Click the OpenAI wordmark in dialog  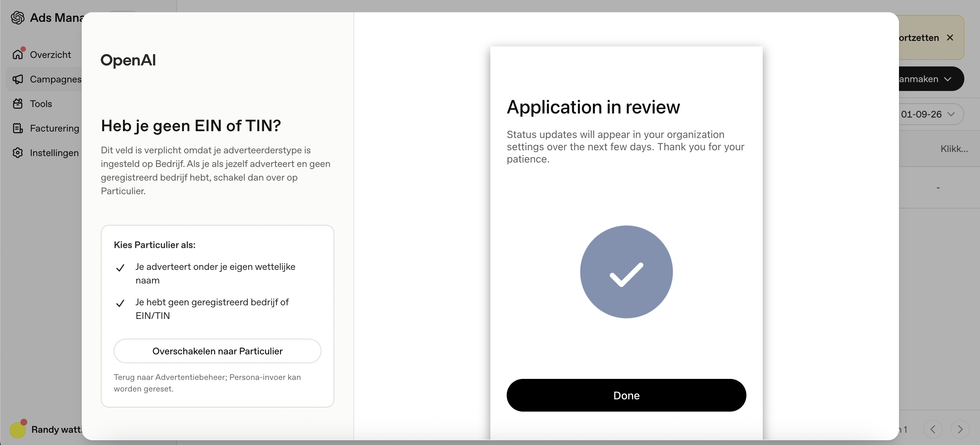[128, 60]
